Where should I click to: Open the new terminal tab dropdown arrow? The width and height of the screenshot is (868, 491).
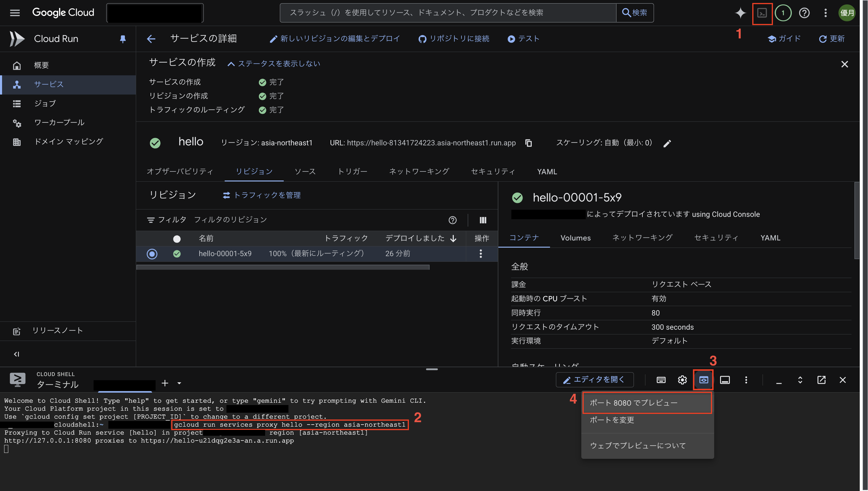pos(179,383)
